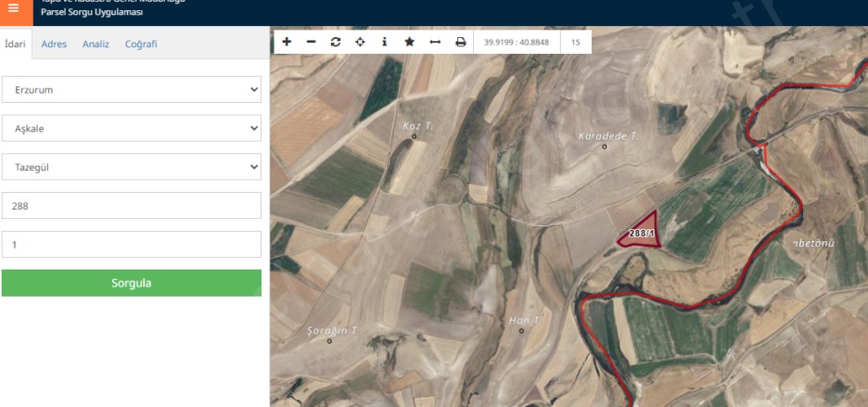This screenshot has height=407, width=868.
Task: Select the distance measure arrow icon
Action: (x=435, y=42)
